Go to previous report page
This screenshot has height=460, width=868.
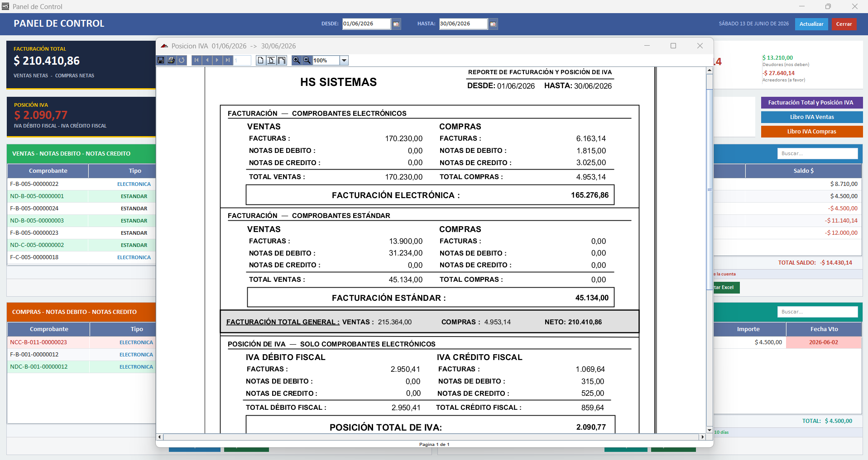click(x=207, y=60)
